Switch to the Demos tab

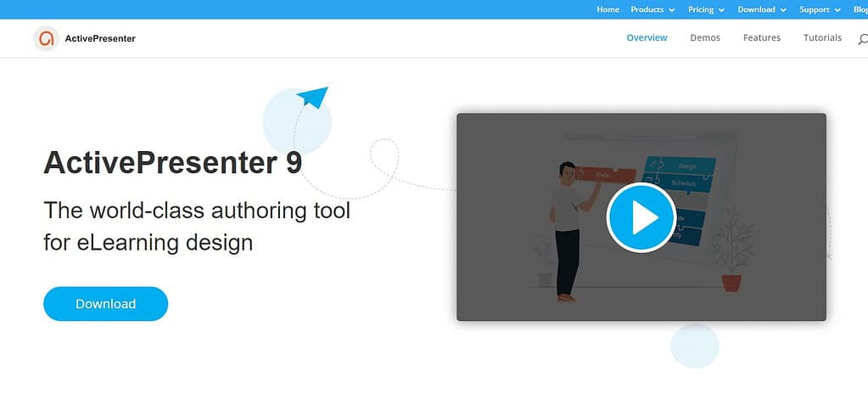(705, 37)
